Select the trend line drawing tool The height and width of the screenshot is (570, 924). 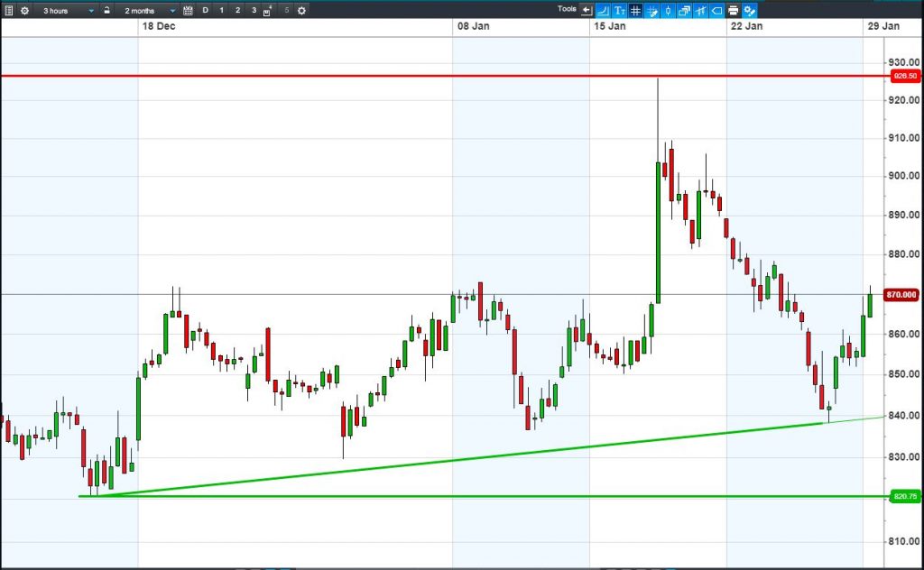[603, 10]
